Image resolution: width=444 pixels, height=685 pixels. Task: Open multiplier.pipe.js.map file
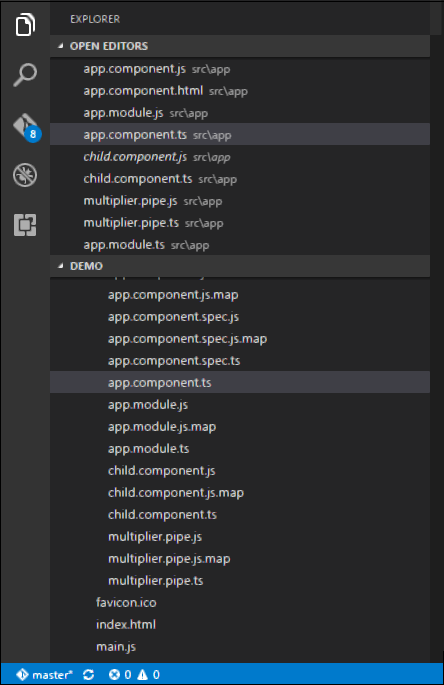[x=240, y=558]
